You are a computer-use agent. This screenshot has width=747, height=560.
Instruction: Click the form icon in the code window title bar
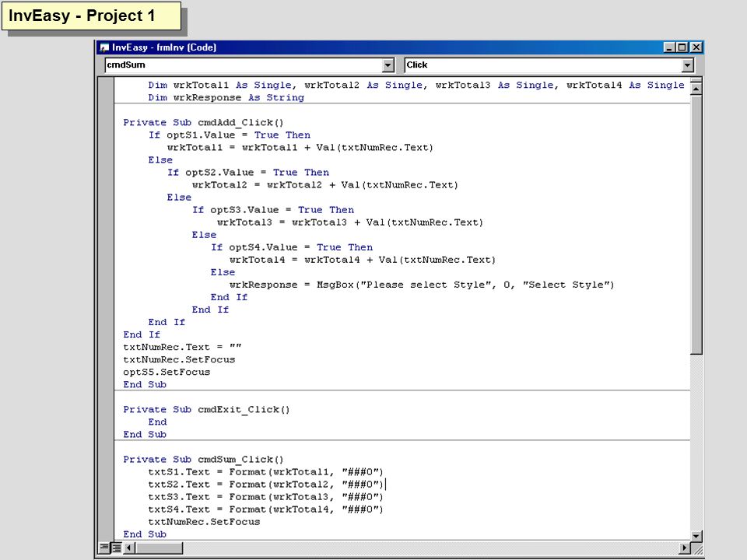[x=104, y=47]
